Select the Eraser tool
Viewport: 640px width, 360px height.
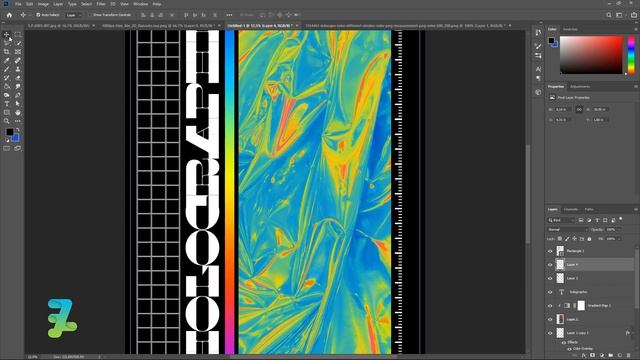coord(18,78)
